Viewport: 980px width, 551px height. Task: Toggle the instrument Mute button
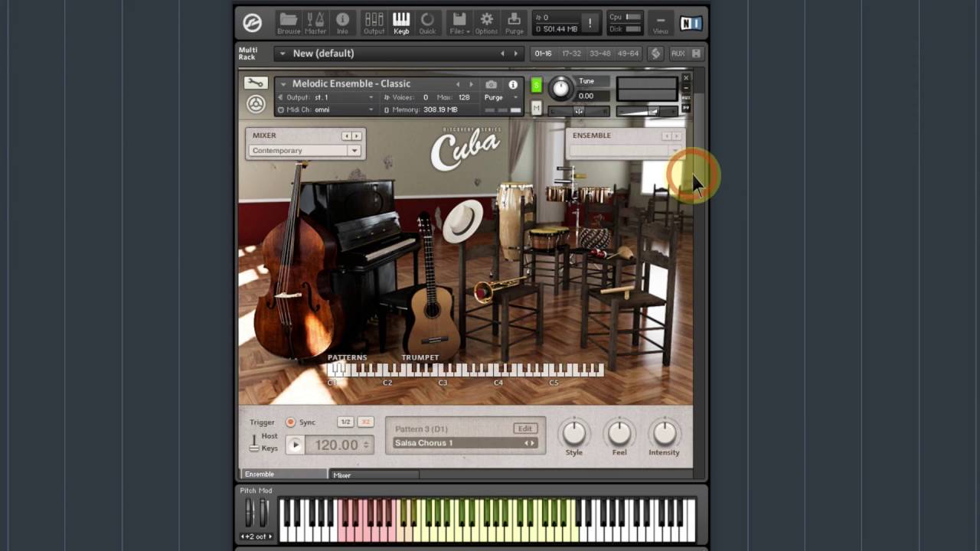click(x=536, y=109)
